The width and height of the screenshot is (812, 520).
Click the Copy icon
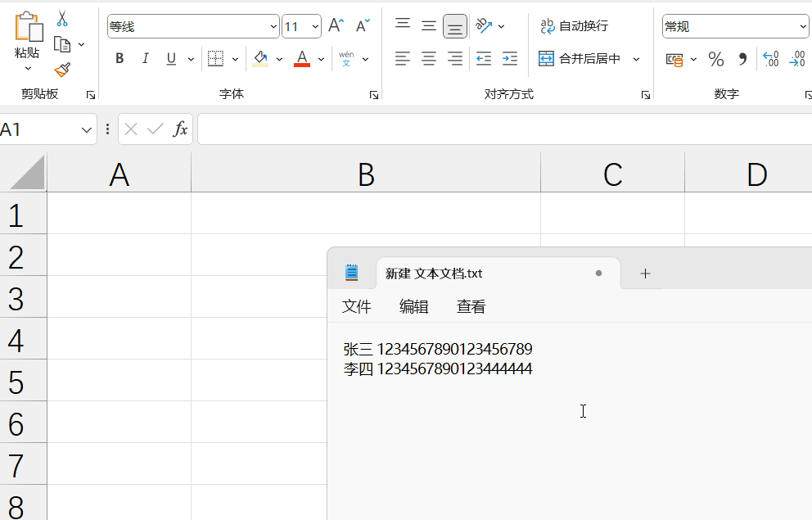click(x=62, y=44)
